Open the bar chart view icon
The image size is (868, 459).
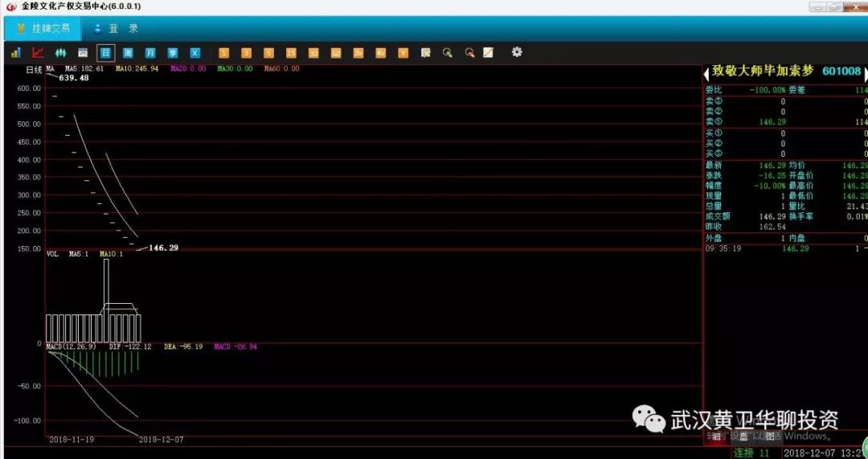pos(15,52)
